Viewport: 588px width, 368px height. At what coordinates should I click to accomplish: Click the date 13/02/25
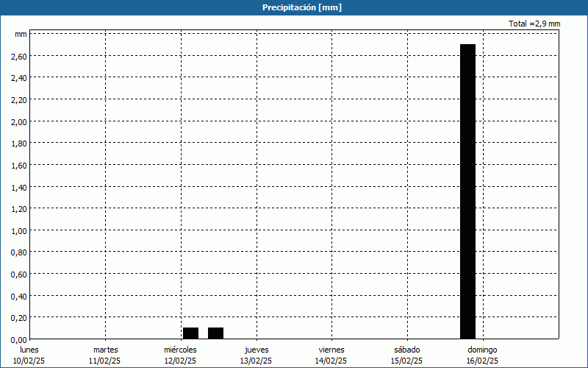(256, 361)
